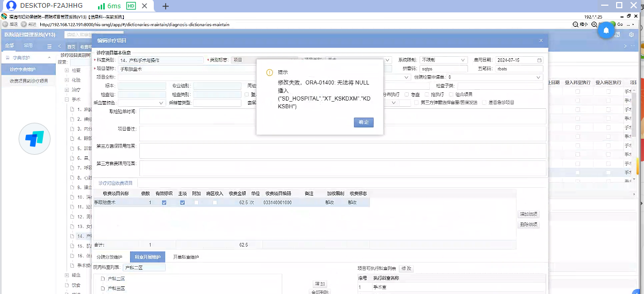The width and height of the screenshot is (644, 294).
Task: Select 收费项目转诊疗项目 in the sidebar
Action: 28,81
